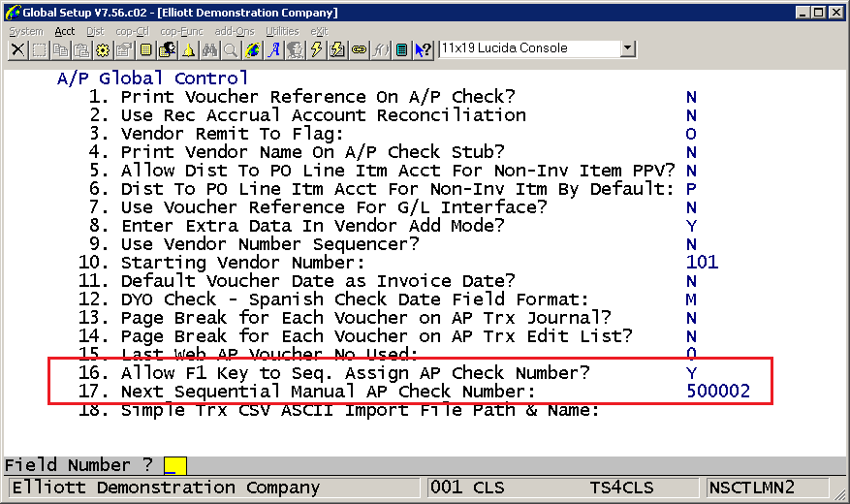Open the eXit menu
This screenshot has width=850, height=504.
[319, 31]
